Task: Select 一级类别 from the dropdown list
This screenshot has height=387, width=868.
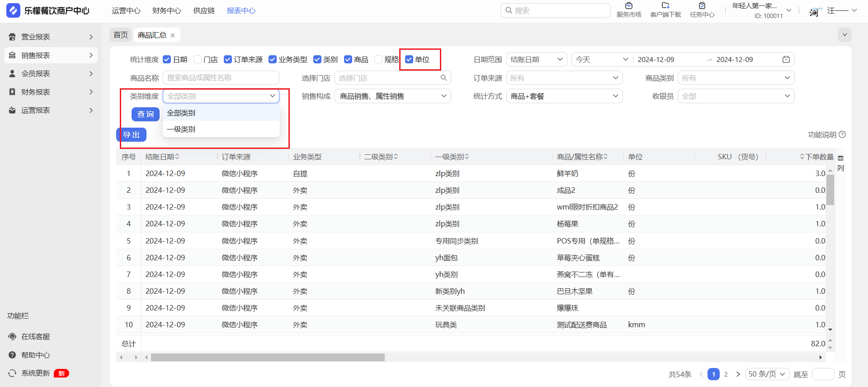Action: tap(221, 129)
